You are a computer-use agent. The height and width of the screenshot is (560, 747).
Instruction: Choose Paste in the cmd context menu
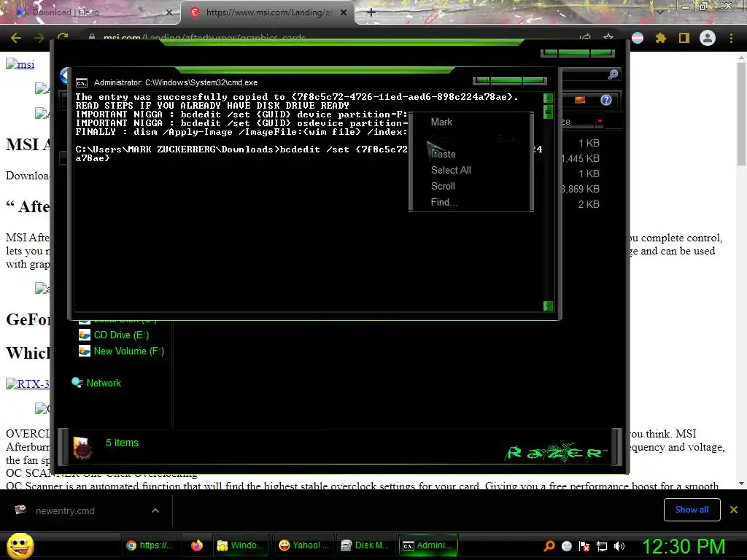(443, 154)
